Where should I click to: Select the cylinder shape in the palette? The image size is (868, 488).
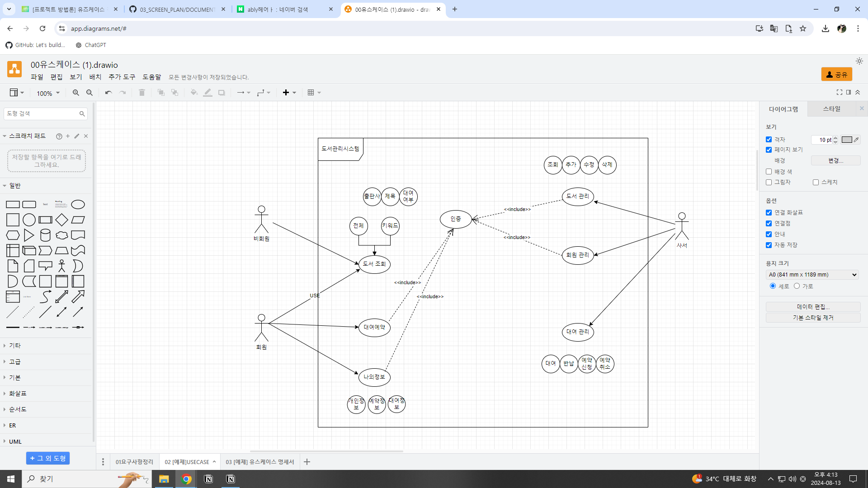(45, 235)
